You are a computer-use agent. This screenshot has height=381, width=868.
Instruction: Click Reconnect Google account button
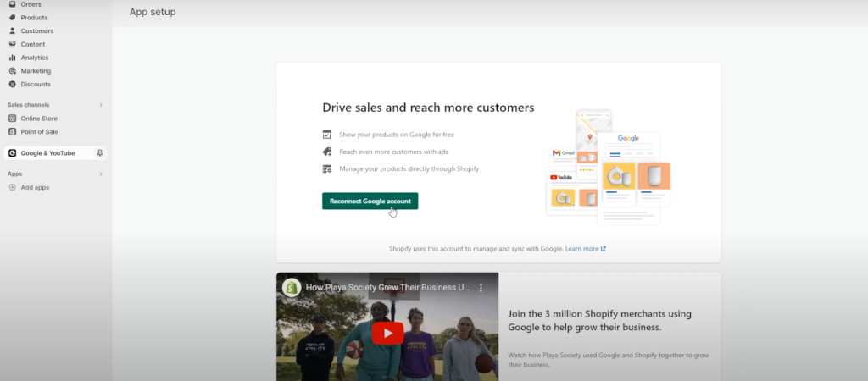[370, 201]
